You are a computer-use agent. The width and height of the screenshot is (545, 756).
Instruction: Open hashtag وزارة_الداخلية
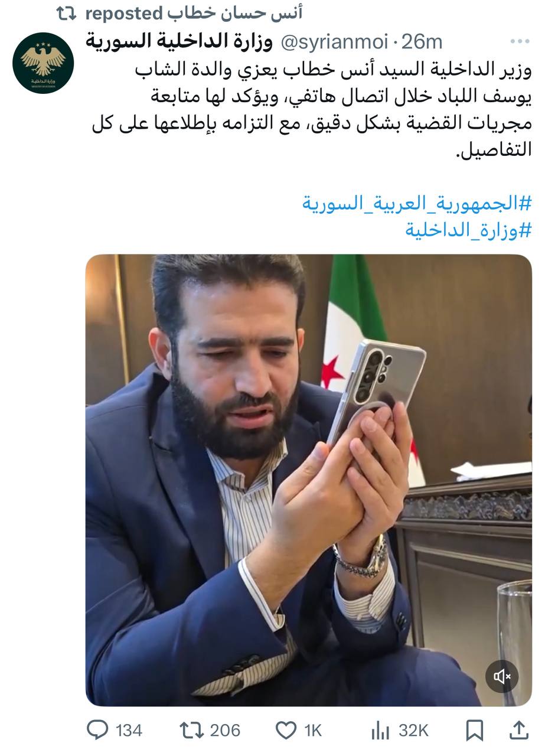click(x=469, y=230)
